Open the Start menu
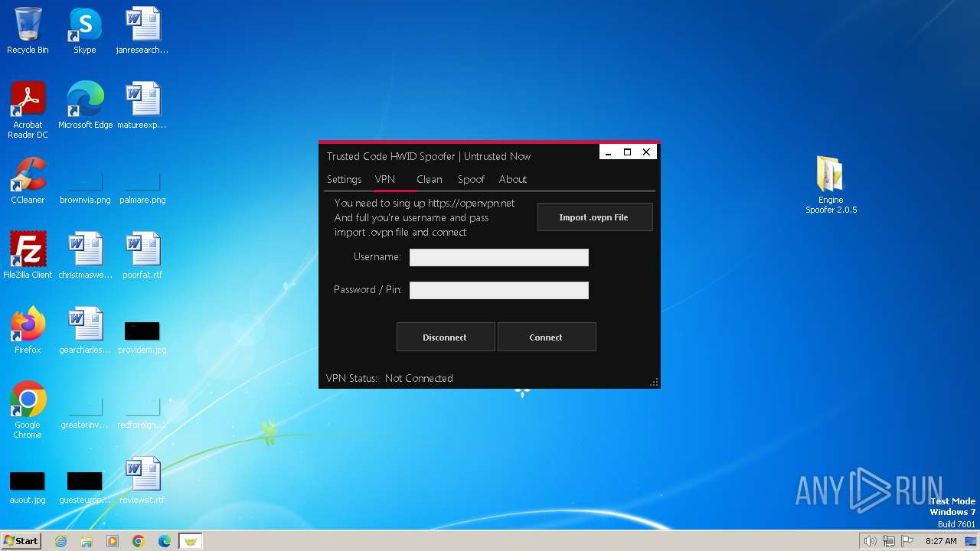The image size is (980, 551). coord(21,541)
